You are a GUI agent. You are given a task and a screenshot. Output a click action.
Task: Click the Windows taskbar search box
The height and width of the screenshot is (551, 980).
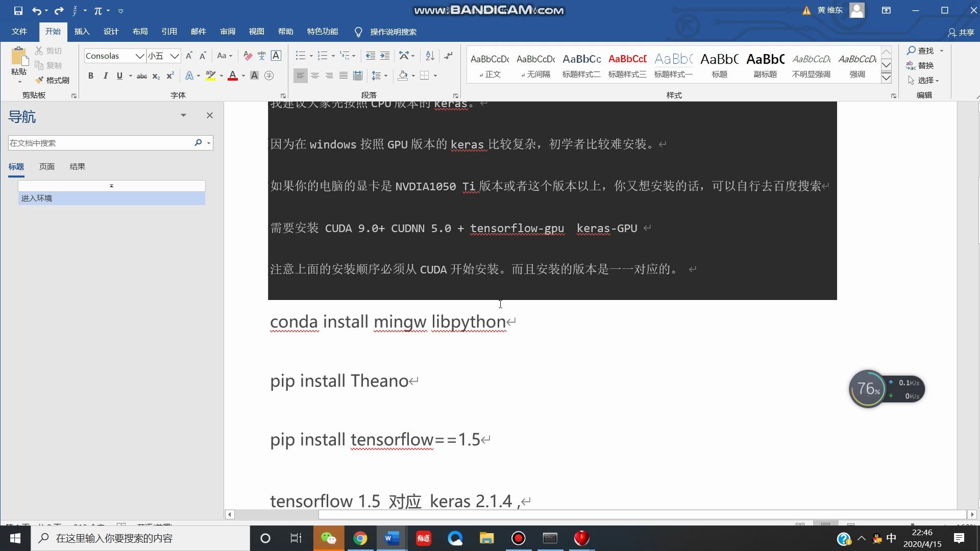[140, 538]
